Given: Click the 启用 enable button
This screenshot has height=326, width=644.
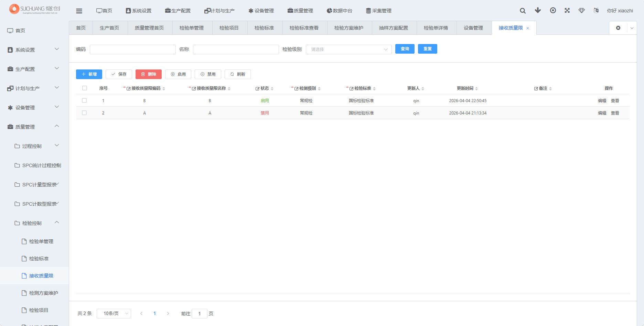Looking at the screenshot, I should point(178,74).
